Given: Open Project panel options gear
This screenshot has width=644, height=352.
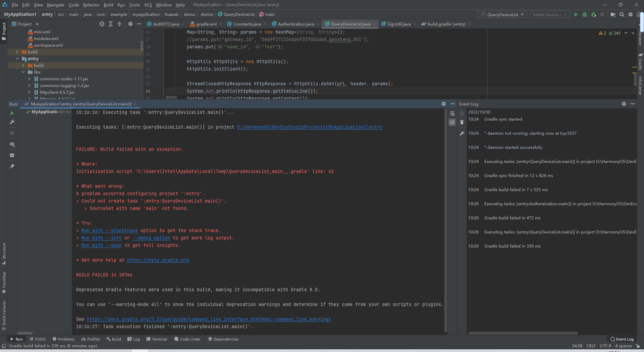Looking at the screenshot, I should click(x=130, y=24).
